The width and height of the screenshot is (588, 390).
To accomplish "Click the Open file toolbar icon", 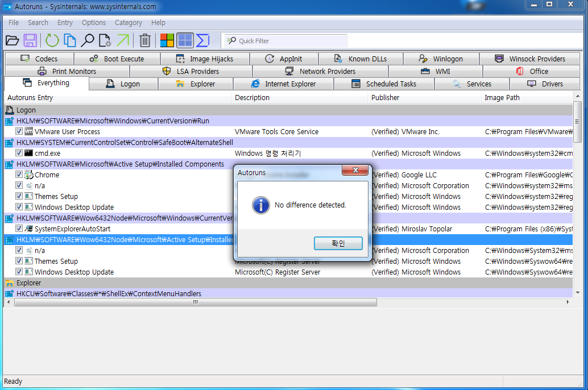I will (12, 40).
